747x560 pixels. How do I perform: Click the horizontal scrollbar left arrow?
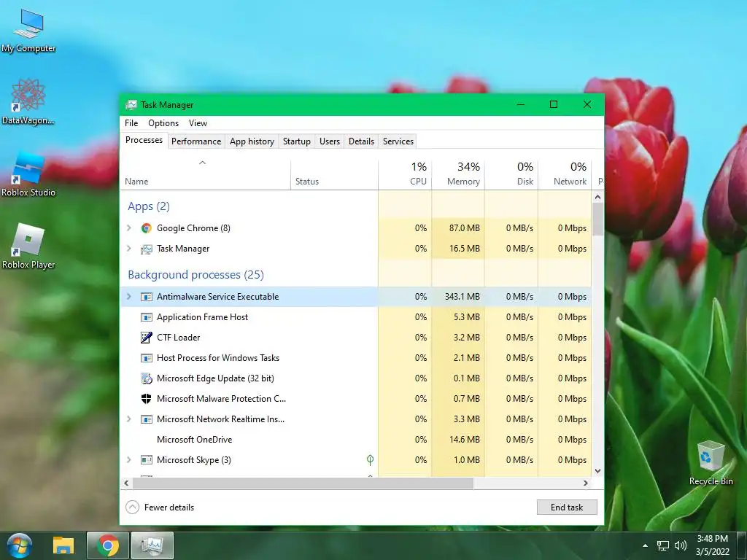(126, 483)
